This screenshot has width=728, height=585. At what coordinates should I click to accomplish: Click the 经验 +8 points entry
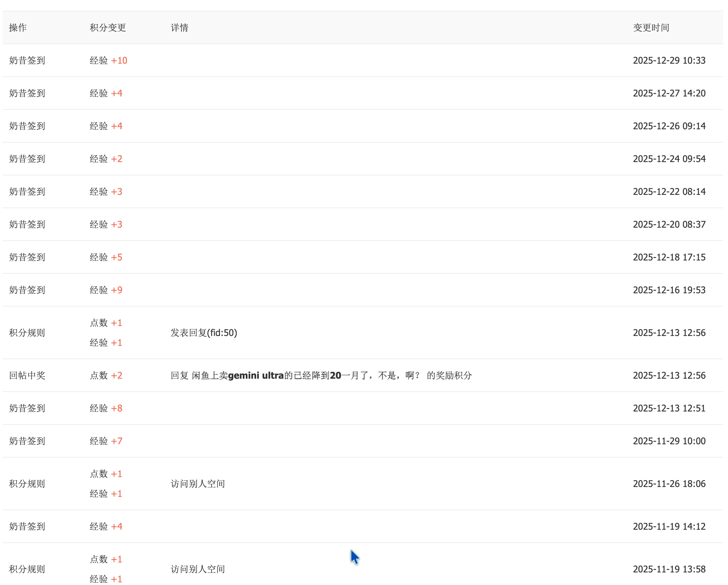tap(106, 408)
